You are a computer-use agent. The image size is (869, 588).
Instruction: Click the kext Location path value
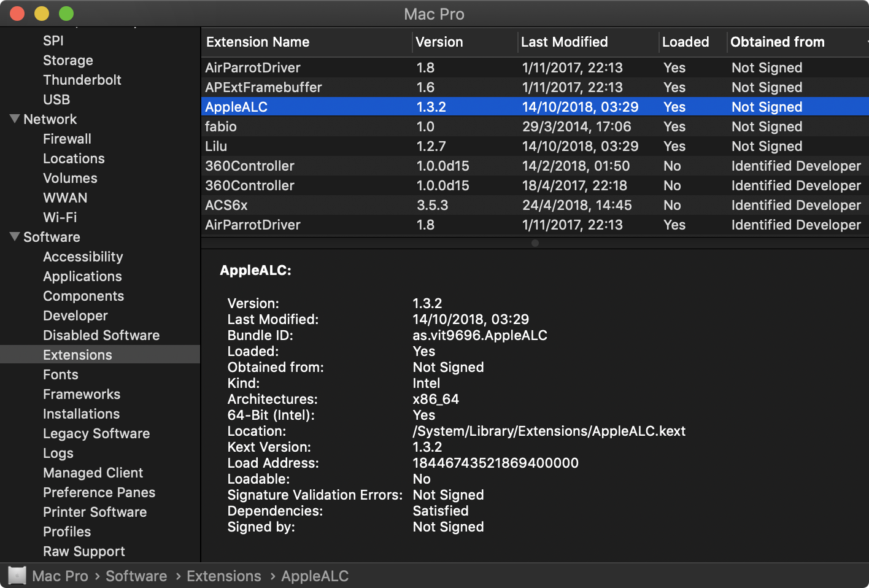coord(549,431)
